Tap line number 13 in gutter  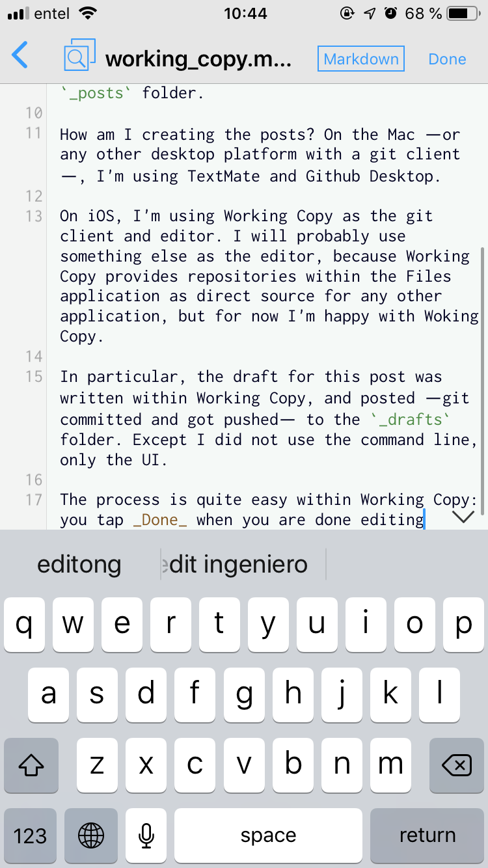tap(34, 216)
